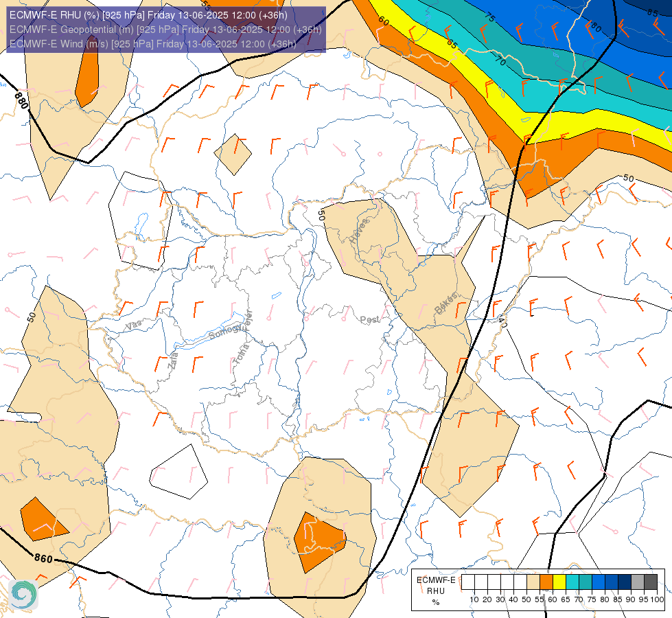This screenshot has width=672, height=618.
Task: Pick the teal 70-75% legend swatch
Action: (586, 582)
